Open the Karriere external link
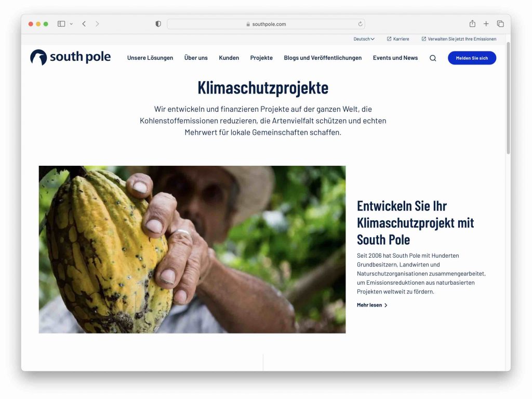Image resolution: width=532 pixels, height=399 pixels. (x=398, y=39)
